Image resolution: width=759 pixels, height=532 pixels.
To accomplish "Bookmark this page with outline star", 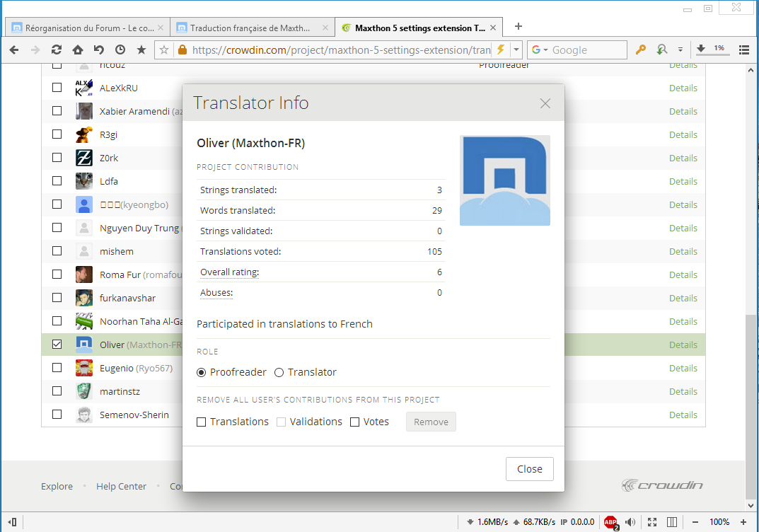I will coord(164,50).
